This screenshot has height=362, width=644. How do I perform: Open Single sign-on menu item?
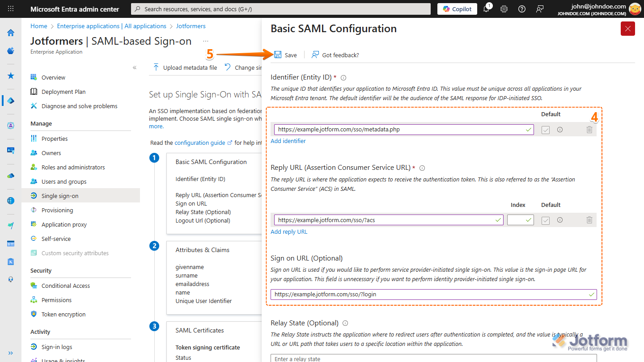60,196
